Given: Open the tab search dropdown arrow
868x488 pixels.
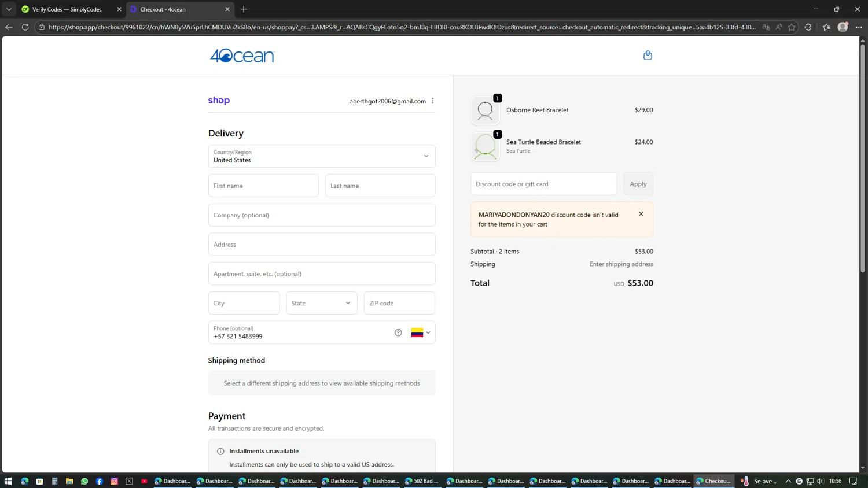Looking at the screenshot, I should pyautogui.click(x=9, y=9).
